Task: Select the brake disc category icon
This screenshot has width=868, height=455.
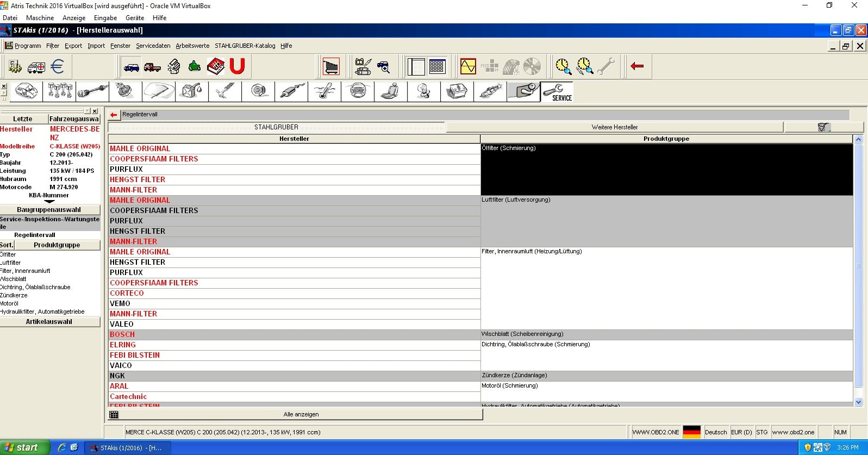Action: 259,91
